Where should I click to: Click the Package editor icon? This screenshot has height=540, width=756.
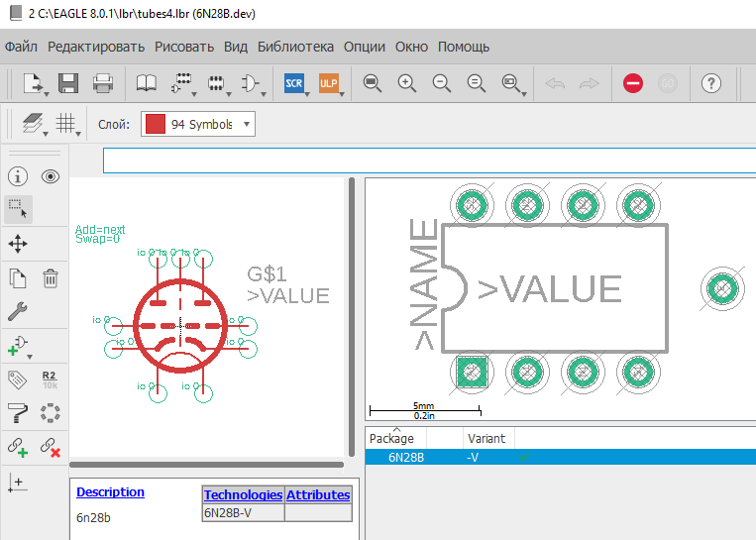click(x=216, y=83)
